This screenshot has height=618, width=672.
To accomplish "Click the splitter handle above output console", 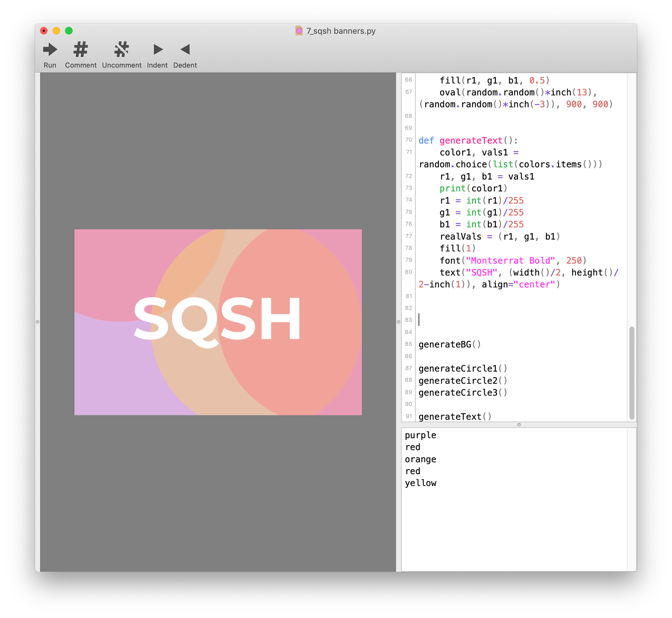I will (519, 424).
